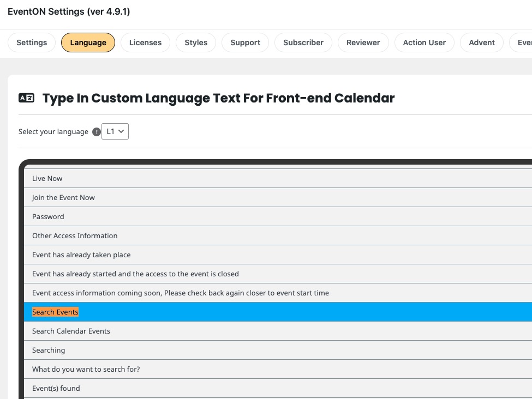The image size is (532, 399).
Task: Click the 'Select your language' label
Action: [53, 132]
